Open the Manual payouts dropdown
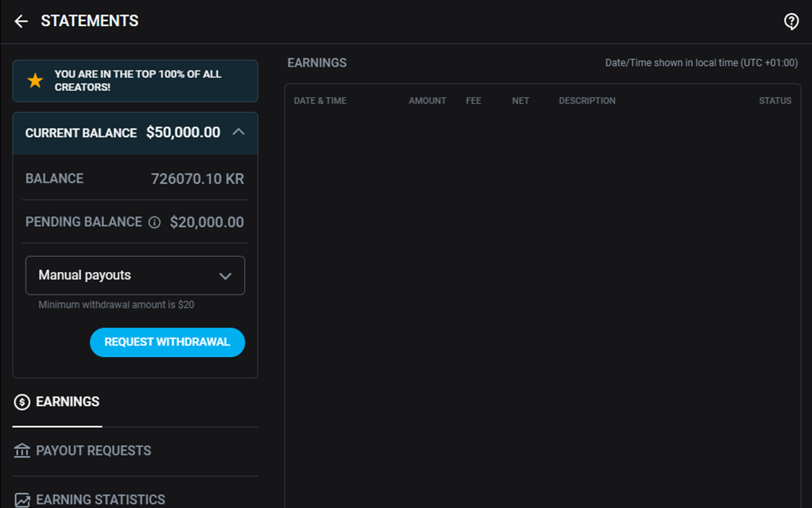This screenshot has height=508, width=812. 135,276
